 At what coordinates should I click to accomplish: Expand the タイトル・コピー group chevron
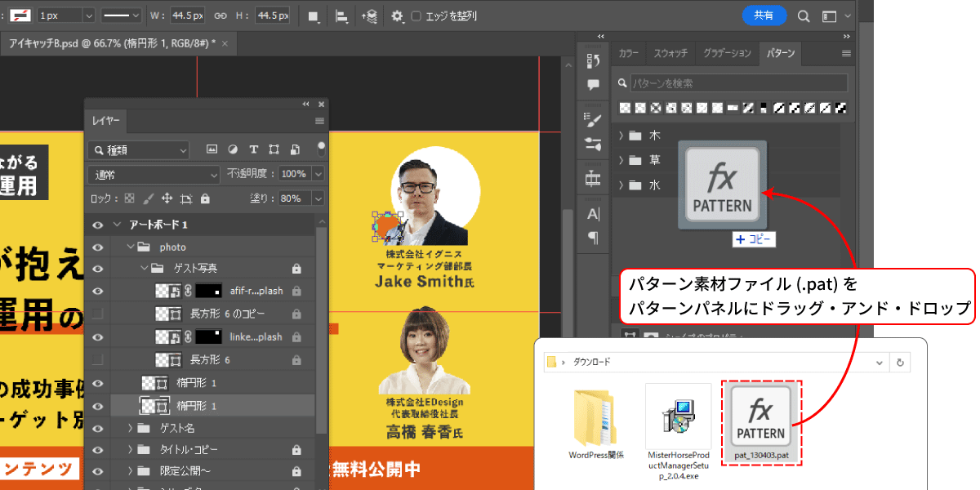131,450
